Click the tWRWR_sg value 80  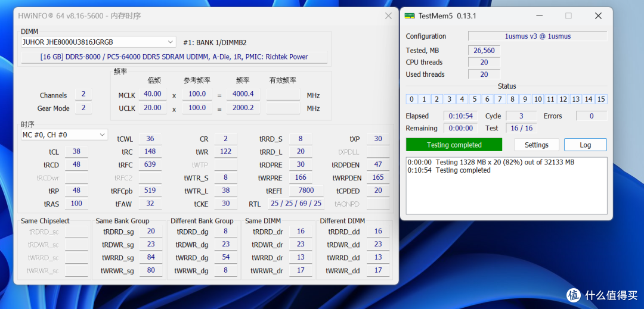click(x=151, y=270)
